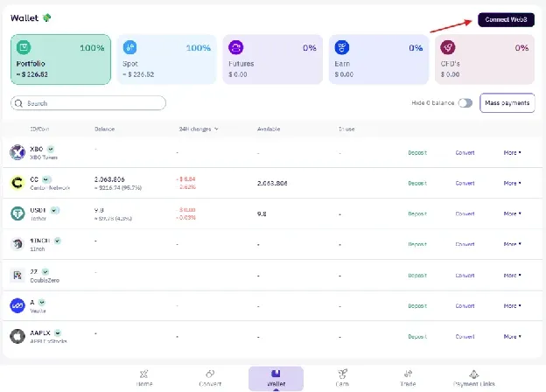This screenshot has width=546, height=392.
Task: Select Wallet in bottom navigation
Action: (276, 378)
